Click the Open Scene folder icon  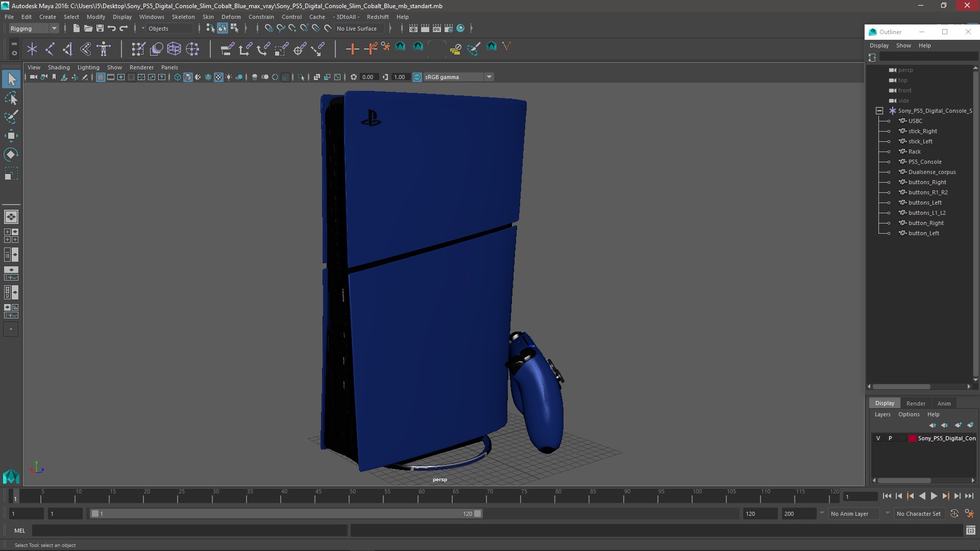[x=88, y=29]
